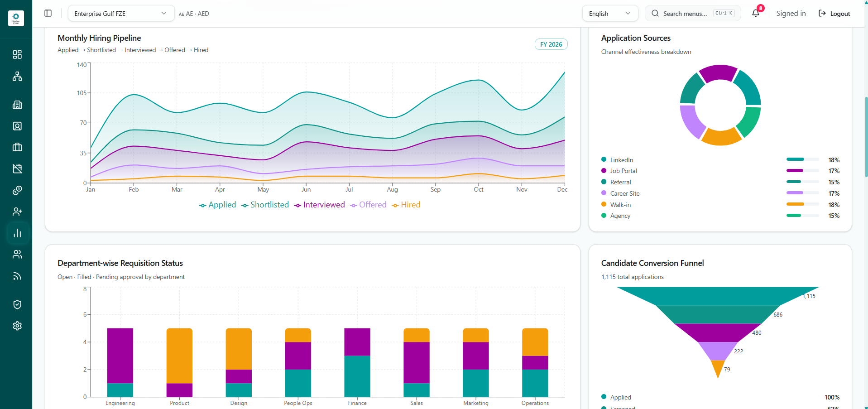
Task: Click the orange segment of donut chart
Action: pyautogui.click(x=721, y=137)
